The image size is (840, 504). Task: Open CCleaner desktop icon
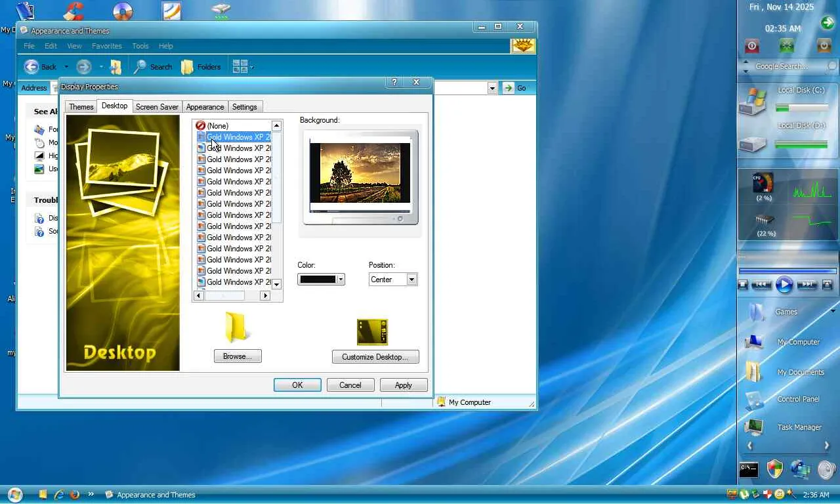[x=73, y=11]
